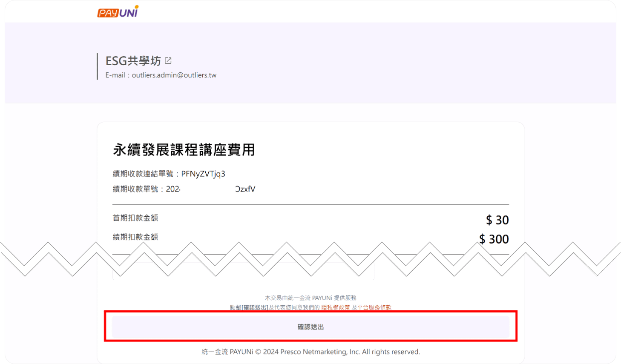This screenshot has height=364, width=621.
Task: Click the PAYUNi copyright footer text
Action: (x=310, y=352)
